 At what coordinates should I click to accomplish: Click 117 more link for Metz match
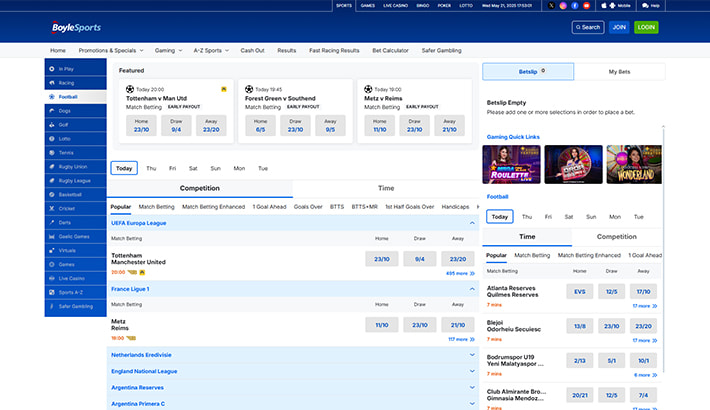pos(461,339)
